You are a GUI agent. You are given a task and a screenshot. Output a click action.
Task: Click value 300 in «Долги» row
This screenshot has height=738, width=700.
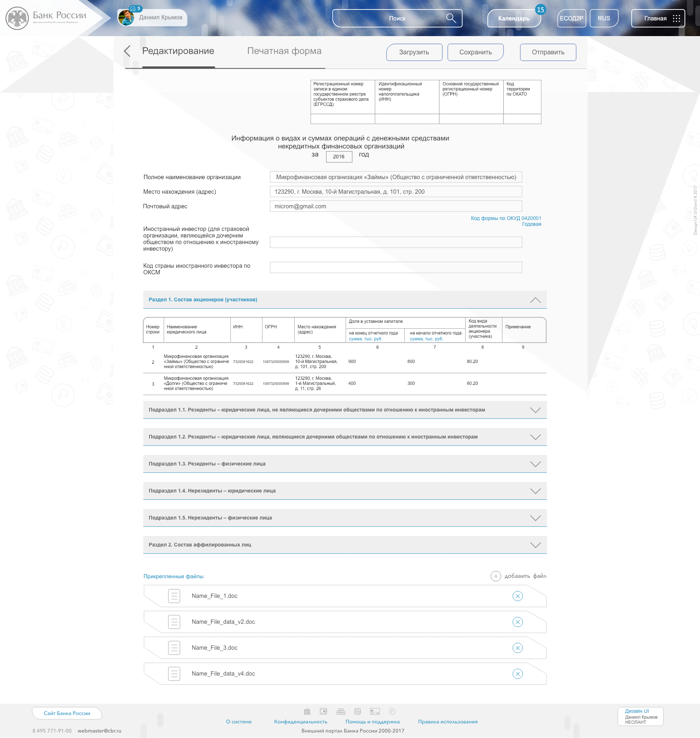pyautogui.click(x=411, y=384)
